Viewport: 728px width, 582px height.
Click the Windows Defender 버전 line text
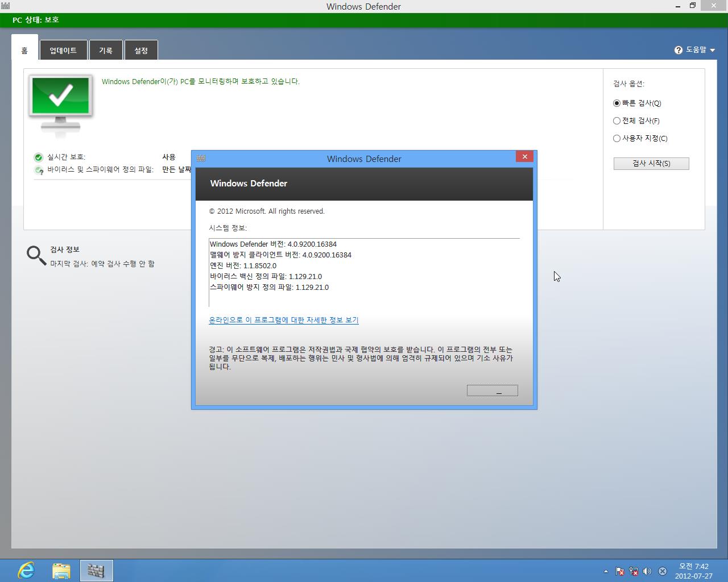click(273, 244)
